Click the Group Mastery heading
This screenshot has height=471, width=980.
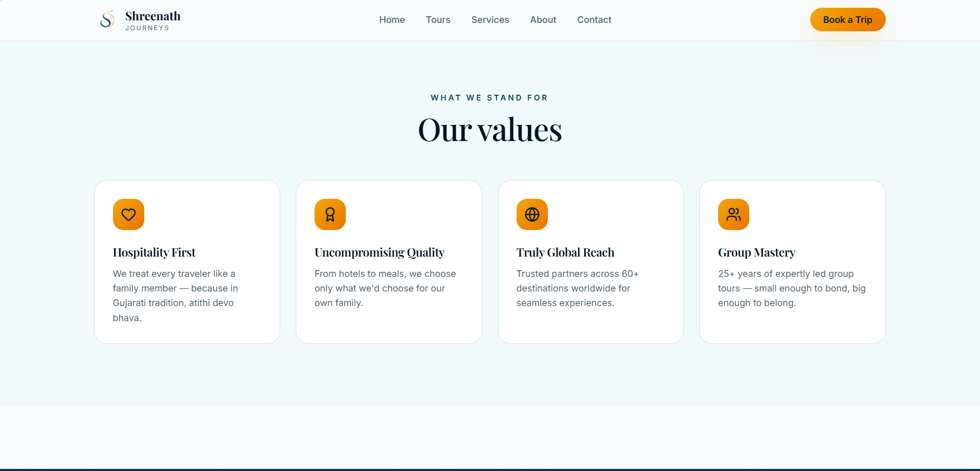[x=757, y=252]
